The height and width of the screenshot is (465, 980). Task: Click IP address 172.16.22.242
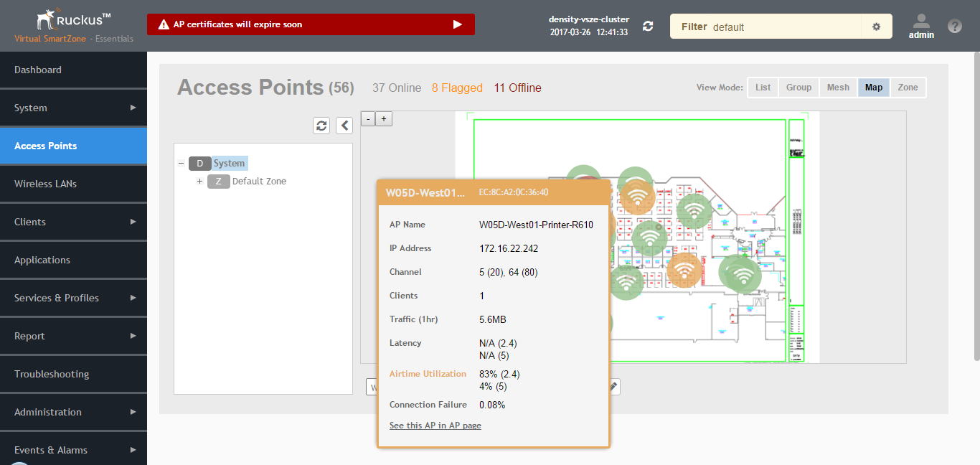(x=509, y=248)
